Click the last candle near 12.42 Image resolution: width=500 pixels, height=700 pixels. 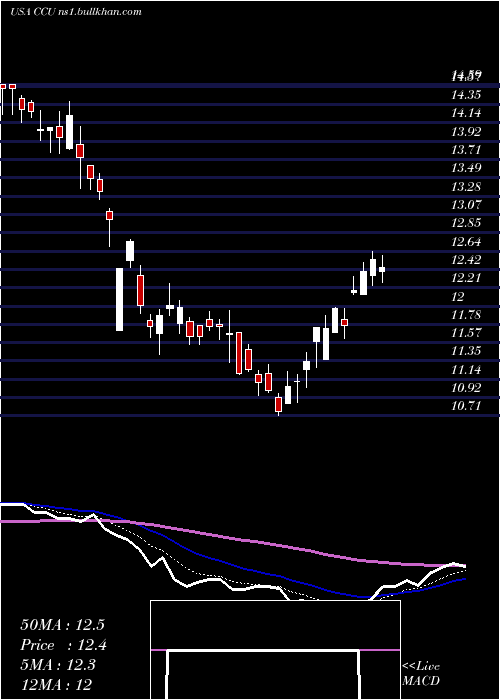coord(382,269)
